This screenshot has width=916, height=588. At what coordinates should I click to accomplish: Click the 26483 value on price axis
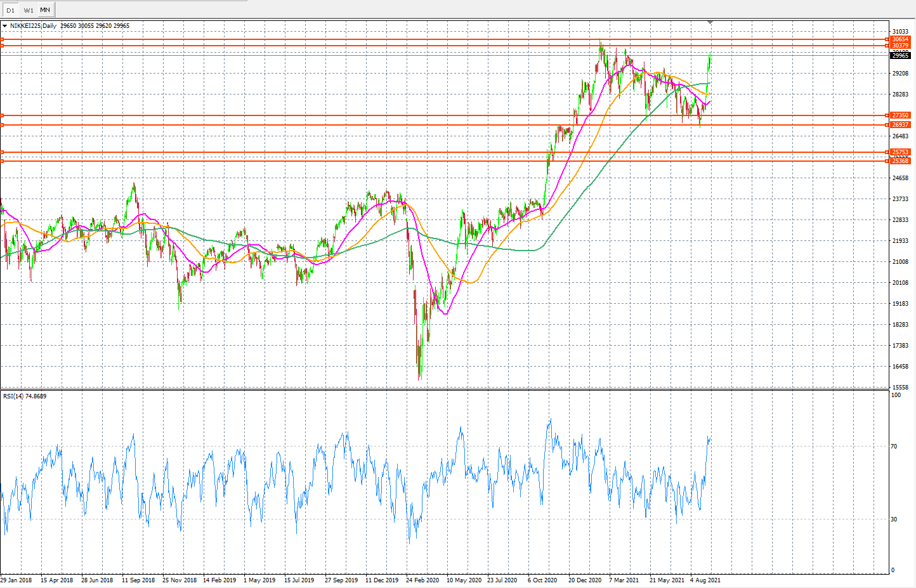click(x=900, y=136)
